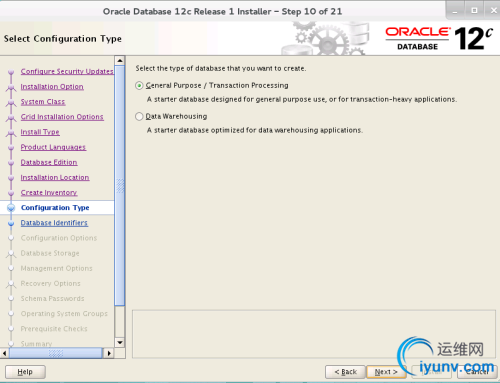Image resolution: width=500 pixels, height=383 pixels.
Task: Go to Installation Option step
Action: 52,87
